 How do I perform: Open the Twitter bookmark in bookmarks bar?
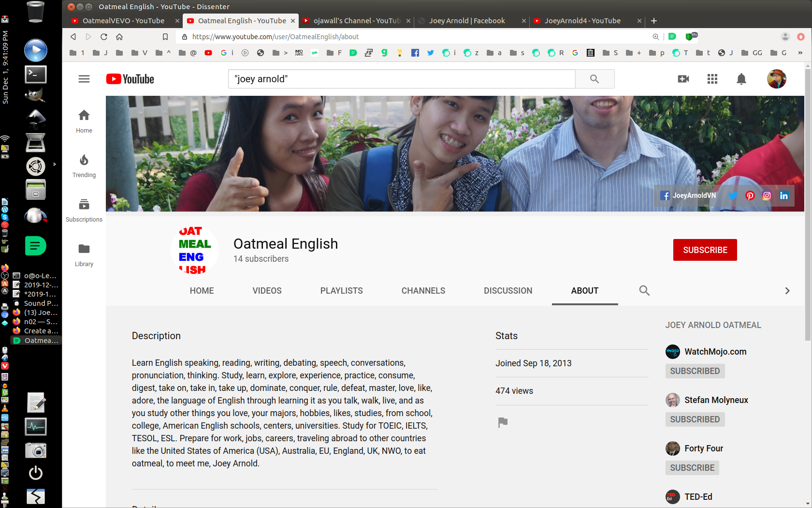point(431,53)
